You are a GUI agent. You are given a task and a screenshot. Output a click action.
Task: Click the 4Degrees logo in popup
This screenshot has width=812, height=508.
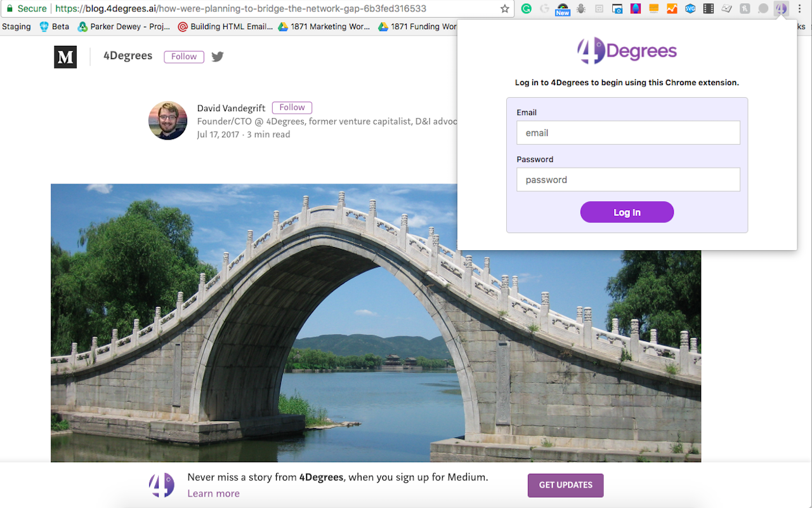click(627, 51)
